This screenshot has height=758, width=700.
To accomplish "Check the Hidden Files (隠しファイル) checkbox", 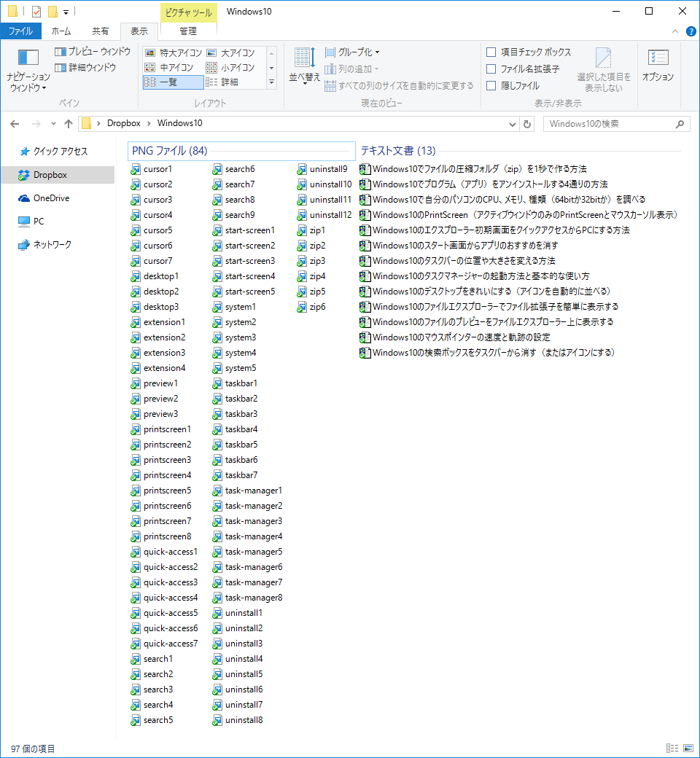I will coord(491,85).
